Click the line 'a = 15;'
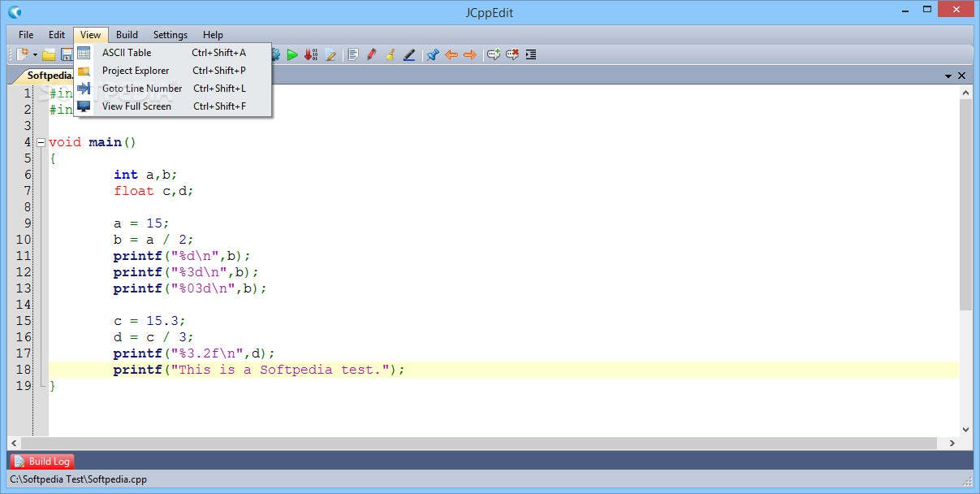The height and width of the screenshot is (494, 980). [141, 223]
